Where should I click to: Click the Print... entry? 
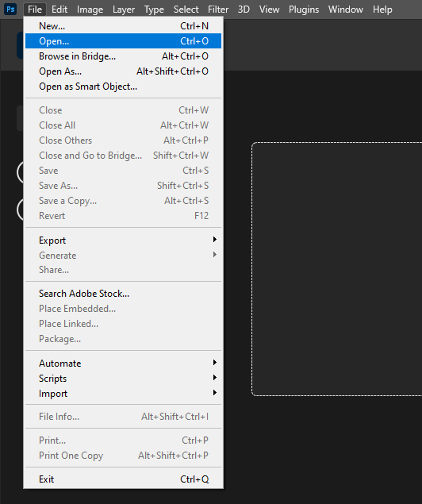tap(123, 441)
